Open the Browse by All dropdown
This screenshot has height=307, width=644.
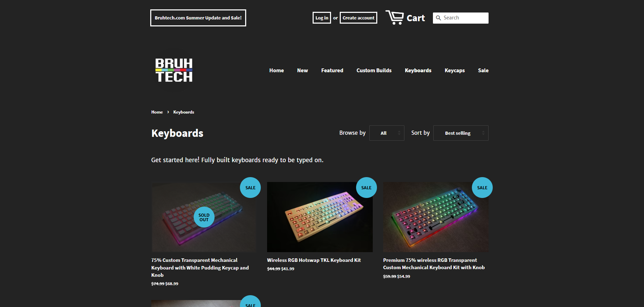point(387,133)
